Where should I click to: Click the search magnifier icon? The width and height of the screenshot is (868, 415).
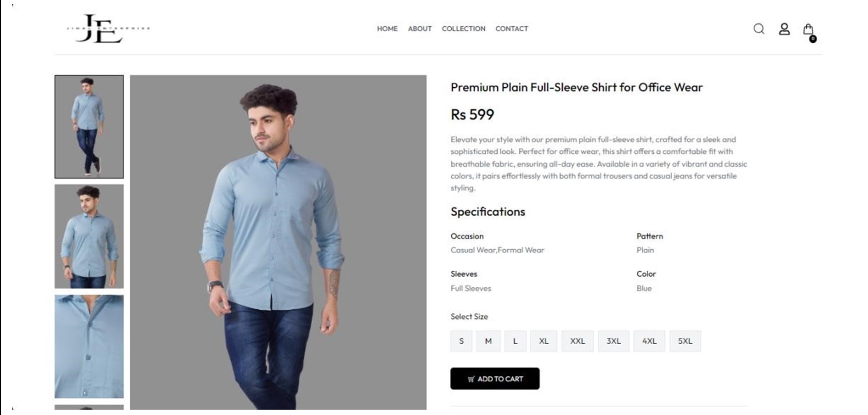click(759, 29)
